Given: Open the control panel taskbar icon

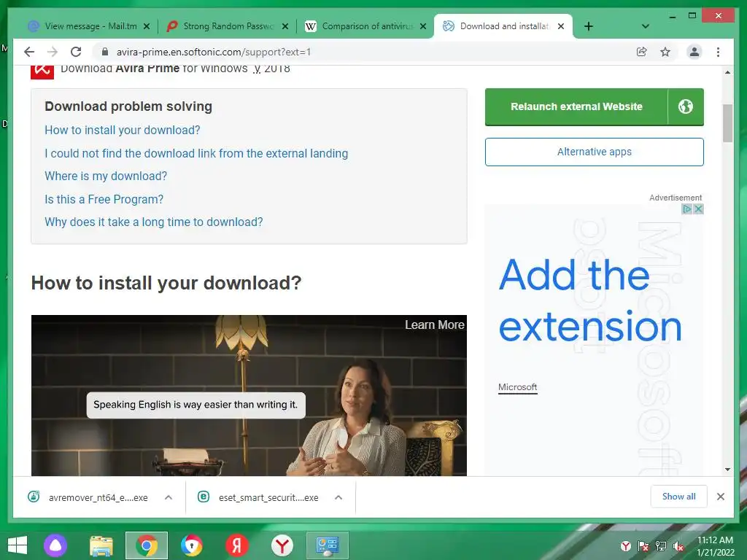Looking at the screenshot, I should [x=328, y=545].
